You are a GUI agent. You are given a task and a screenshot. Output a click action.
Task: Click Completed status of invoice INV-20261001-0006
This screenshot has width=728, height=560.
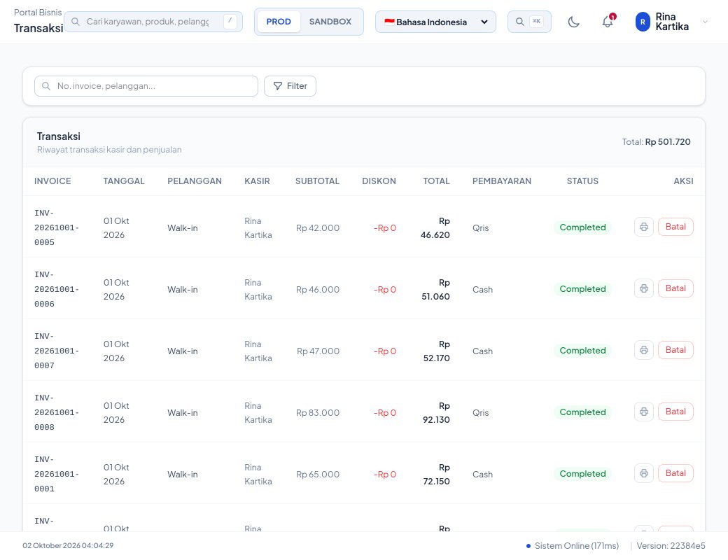582,289
